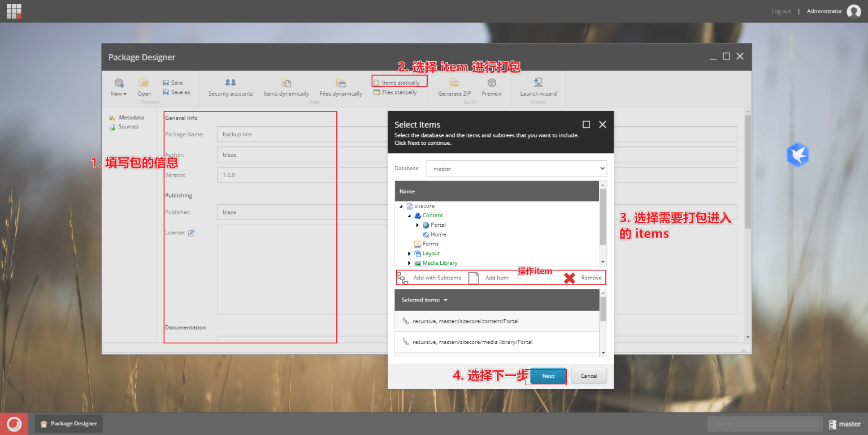Click the Save disk icon
868x435 pixels.
click(166, 83)
